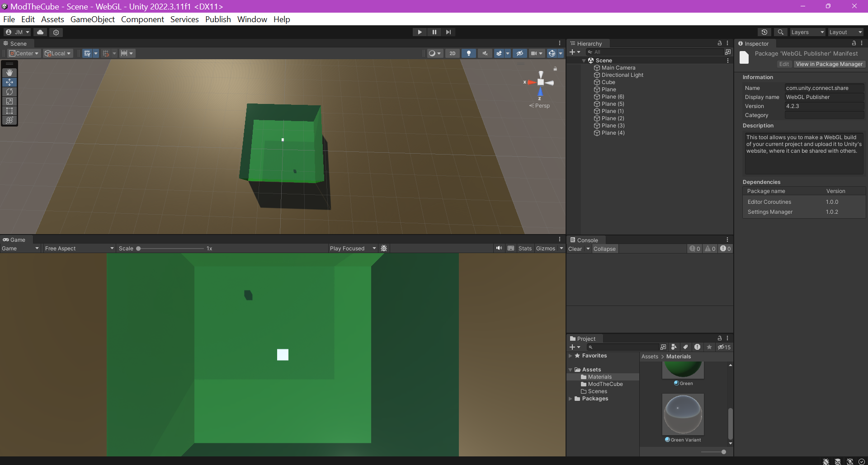The width and height of the screenshot is (868, 465).
Task: Collapse the Assets folder tree
Action: click(x=571, y=369)
